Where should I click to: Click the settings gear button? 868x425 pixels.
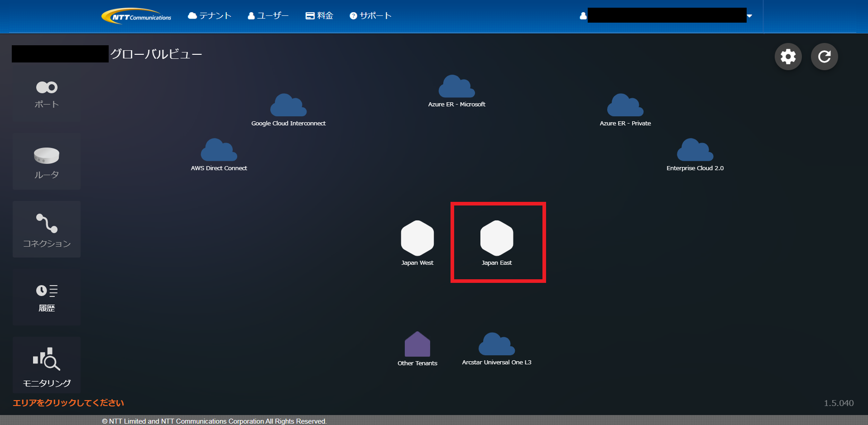pyautogui.click(x=788, y=57)
